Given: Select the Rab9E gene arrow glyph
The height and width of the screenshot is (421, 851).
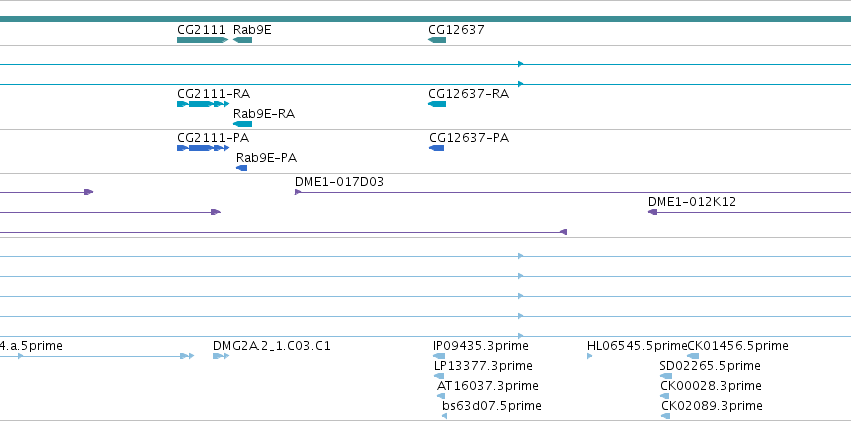Looking at the screenshot, I should point(243,40).
